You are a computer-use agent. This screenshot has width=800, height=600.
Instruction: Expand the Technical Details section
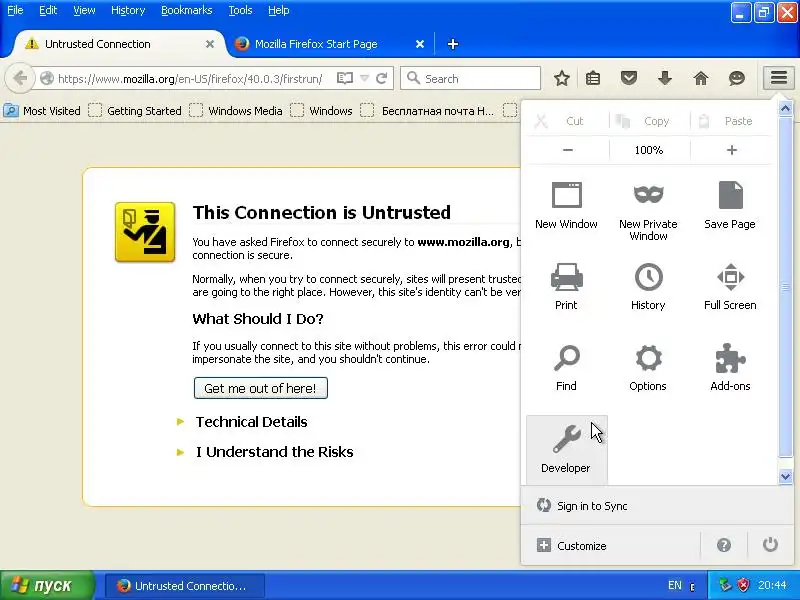[251, 422]
